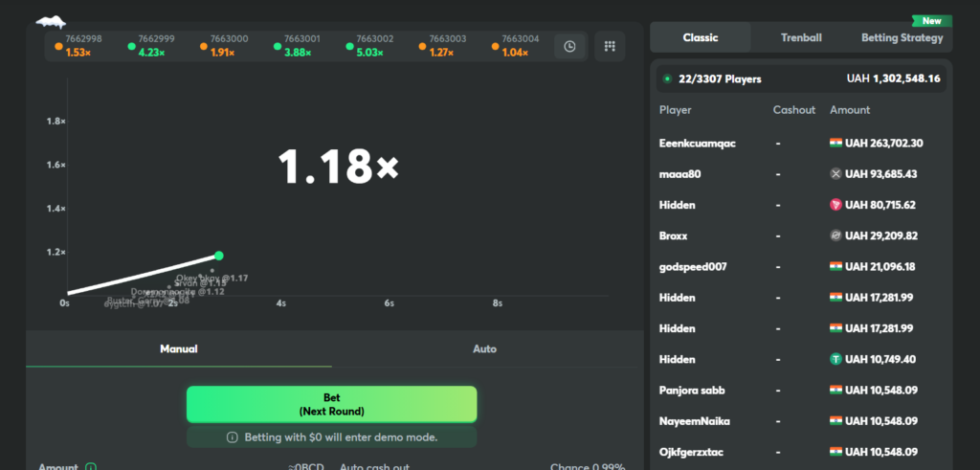Click the India flag icon for Eeenkcuamqac

pyautogui.click(x=836, y=143)
